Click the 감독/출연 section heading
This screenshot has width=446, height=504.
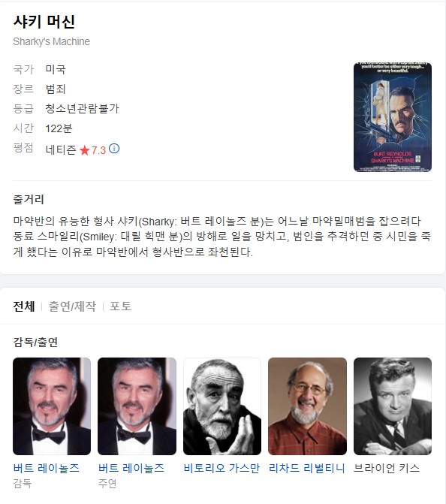[35, 342]
